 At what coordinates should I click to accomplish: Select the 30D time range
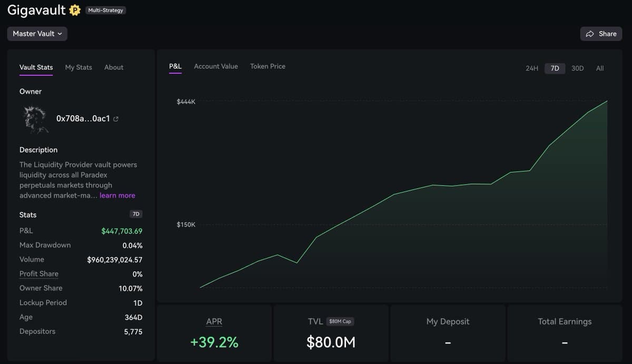pos(577,68)
